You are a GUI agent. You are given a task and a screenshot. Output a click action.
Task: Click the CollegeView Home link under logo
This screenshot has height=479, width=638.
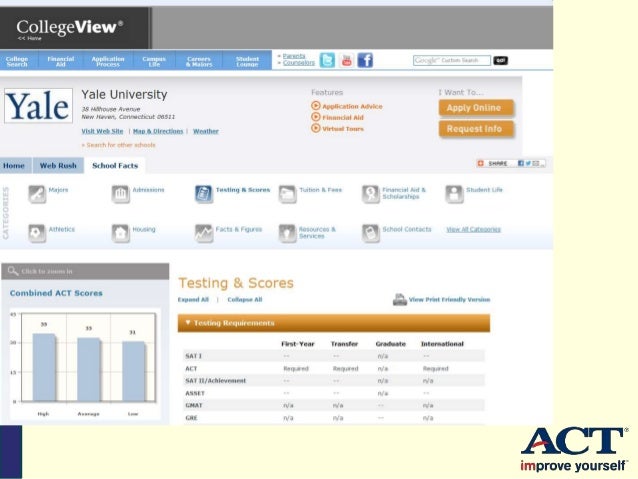point(30,38)
